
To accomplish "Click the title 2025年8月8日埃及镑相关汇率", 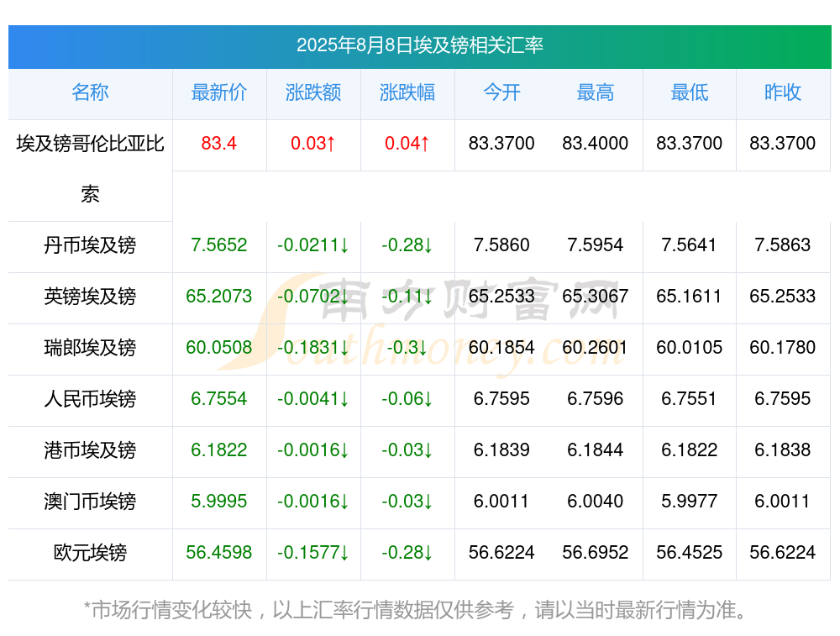I will click(419, 45).
